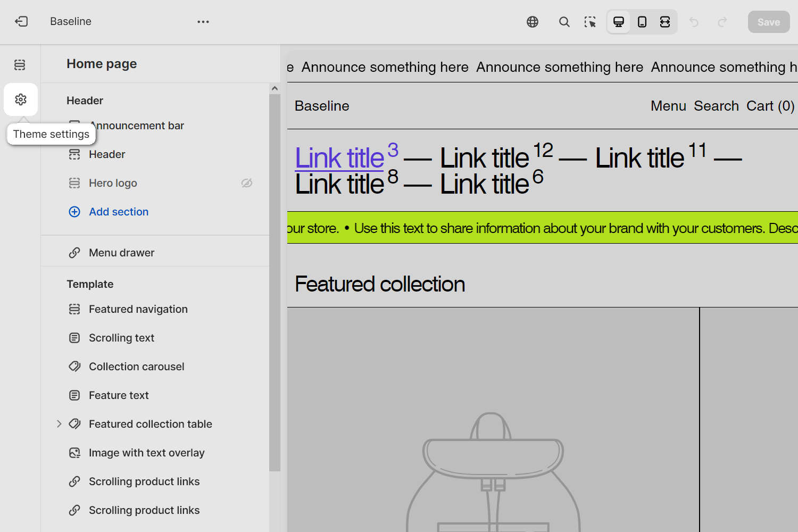798x532 pixels.
Task: Activate the section inspector picker
Action: coord(590,22)
